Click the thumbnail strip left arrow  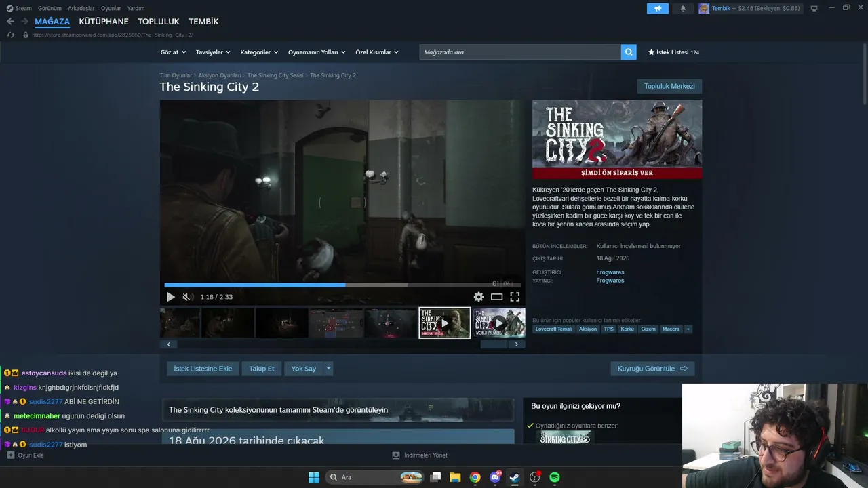pos(169,344)
